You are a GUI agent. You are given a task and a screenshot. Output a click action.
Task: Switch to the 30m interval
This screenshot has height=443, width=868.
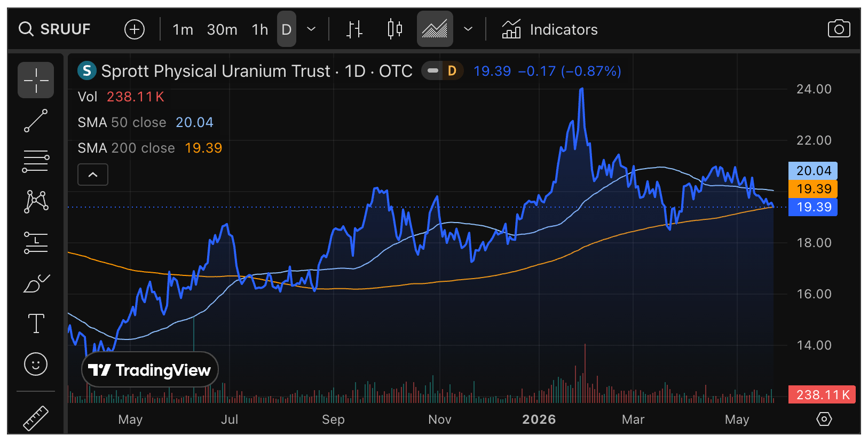(222, 29)
